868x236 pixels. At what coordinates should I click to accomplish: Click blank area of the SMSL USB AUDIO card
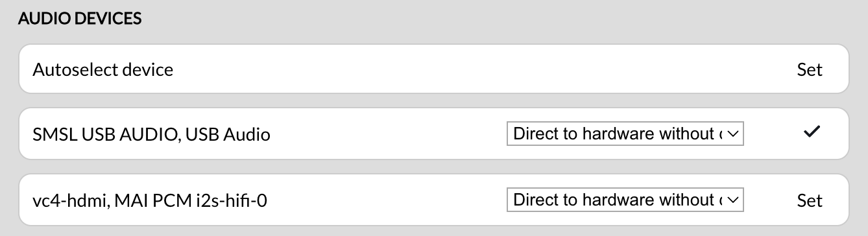pyautogui.click(x=389, y=134)
